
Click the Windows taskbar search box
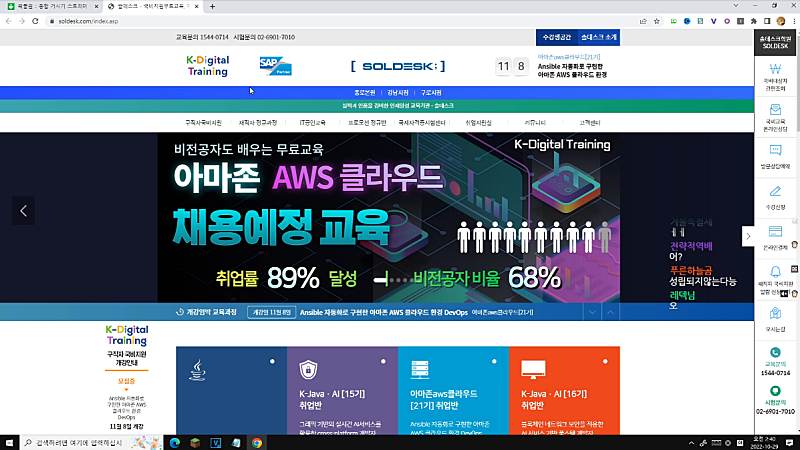click(91, 442)
